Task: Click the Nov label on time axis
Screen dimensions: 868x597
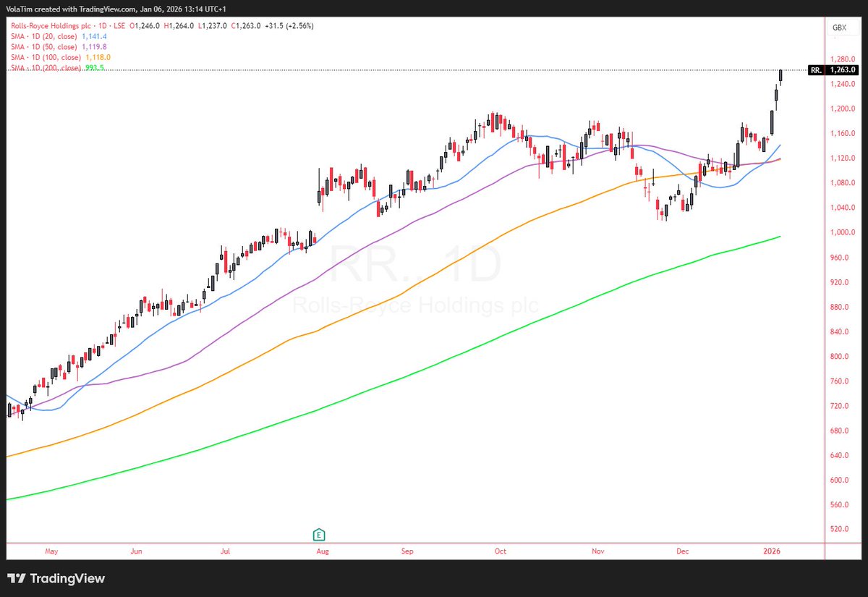Action: pos(598,551)
